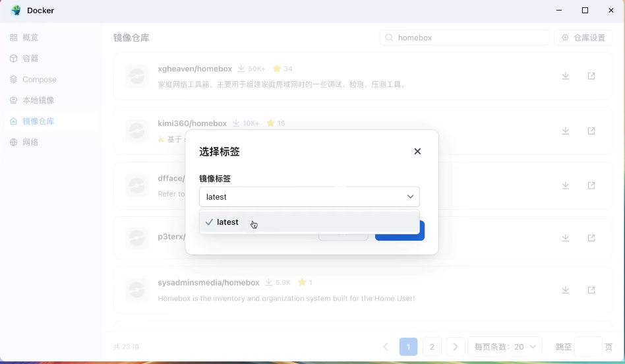The image size is (625, 364).
Task: Click the star icon on sysadminsmedia/homebox
Action: tap(302, 282)
